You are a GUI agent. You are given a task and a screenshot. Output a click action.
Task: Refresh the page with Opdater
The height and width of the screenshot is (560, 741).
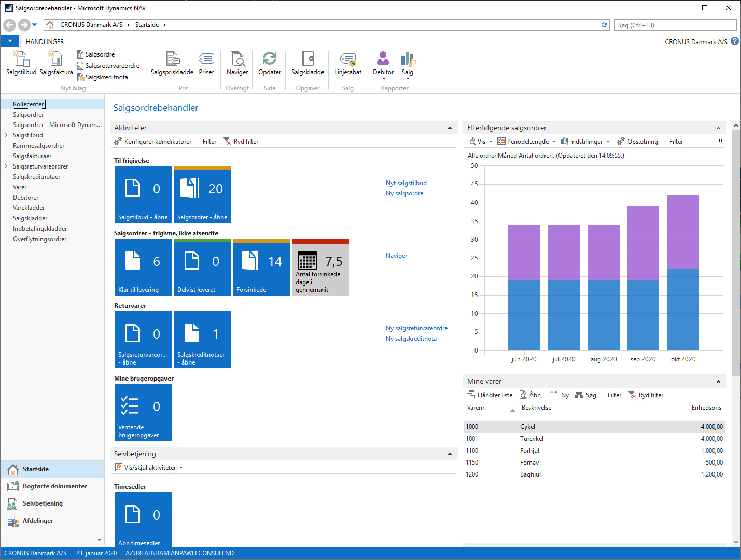coord(270,63)
